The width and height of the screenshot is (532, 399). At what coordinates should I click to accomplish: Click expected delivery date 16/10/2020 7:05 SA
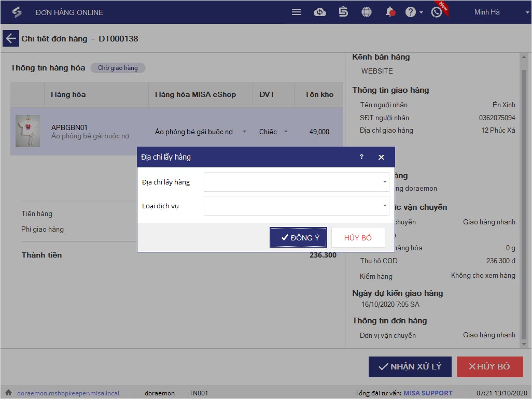point(390,304)
